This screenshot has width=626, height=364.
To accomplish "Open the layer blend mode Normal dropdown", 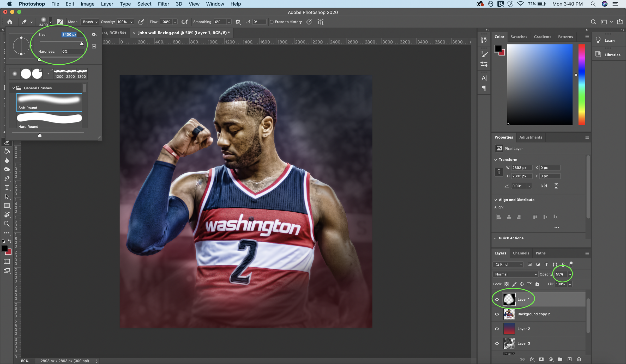I will click(515, 274).
